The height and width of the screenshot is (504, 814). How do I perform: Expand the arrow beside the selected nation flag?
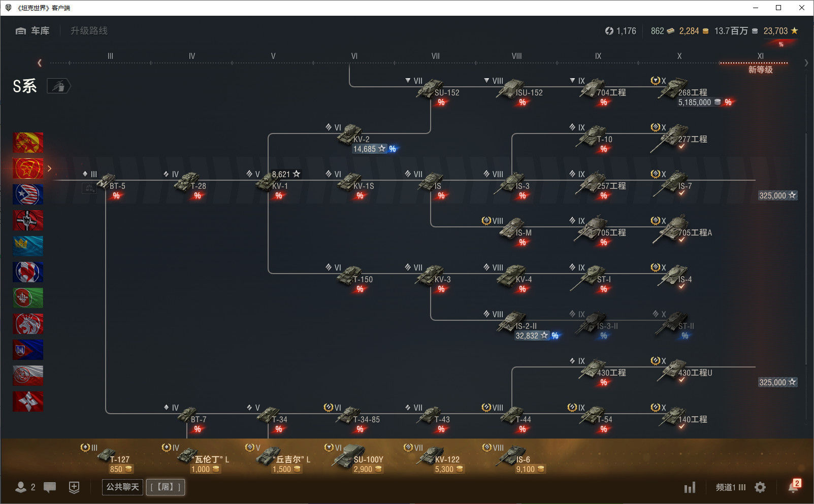[49, 169]
